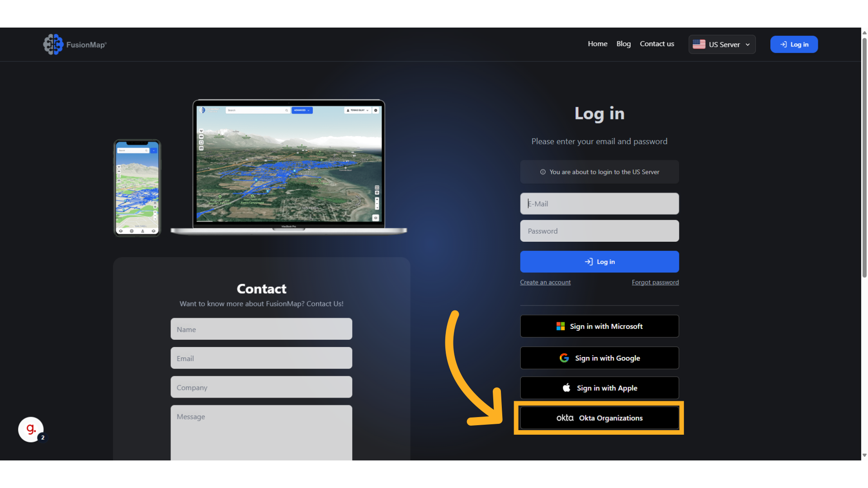Image resolution: width=868 pixels, height=488 pixels.
Task: Focus the Password field
Action: click(x=599, y=231)
